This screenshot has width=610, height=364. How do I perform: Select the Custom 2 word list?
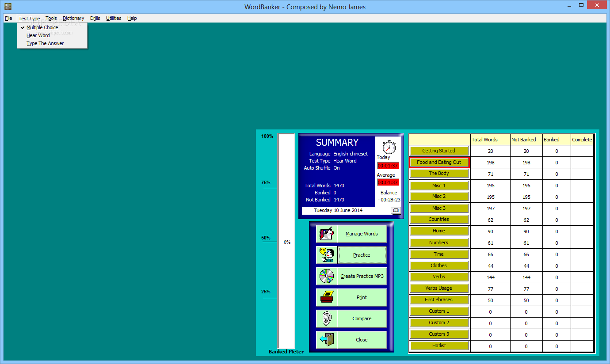pos(439,323)
